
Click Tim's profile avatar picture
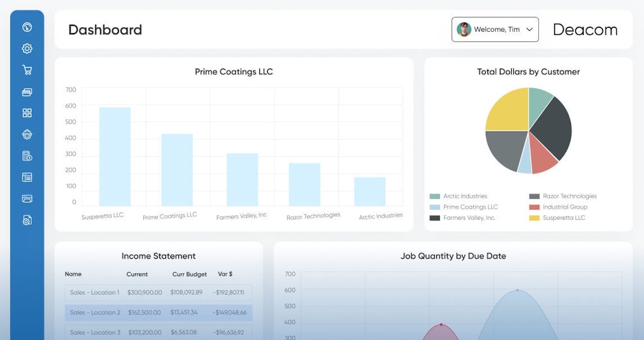tap(464, 29)
